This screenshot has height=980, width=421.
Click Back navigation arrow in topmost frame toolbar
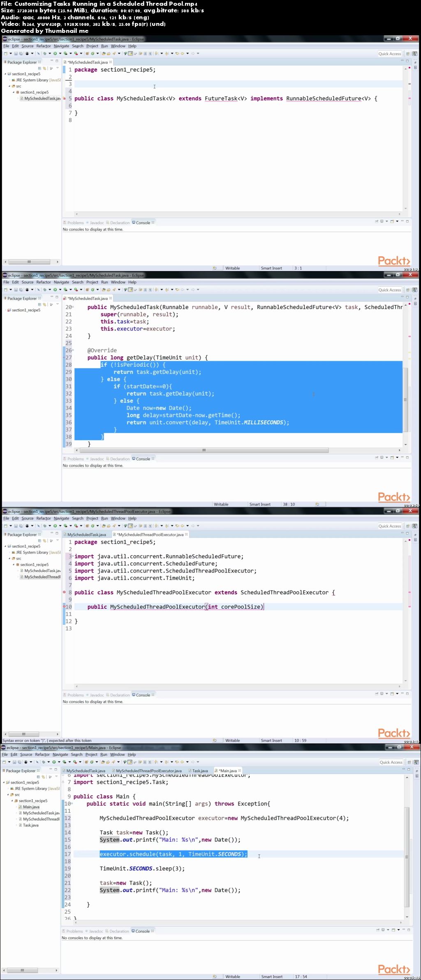(x=182, y=53)
